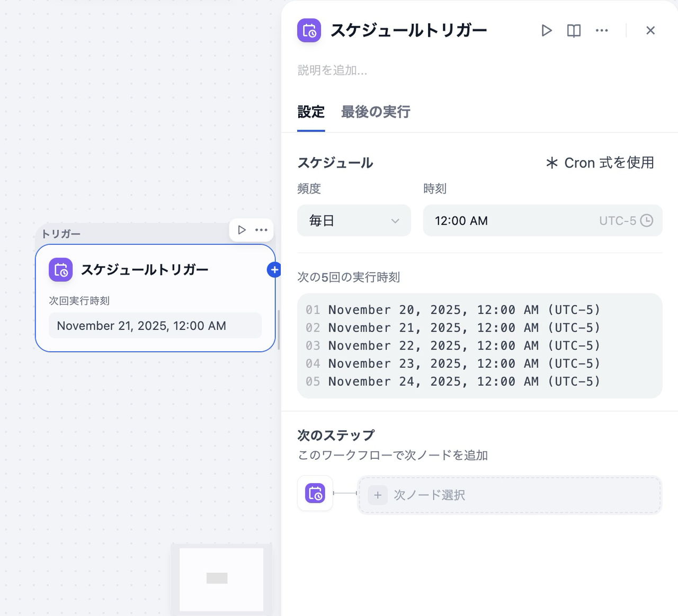Click the node's November 21, 2025 next-run value

click(x=155, y=325)
